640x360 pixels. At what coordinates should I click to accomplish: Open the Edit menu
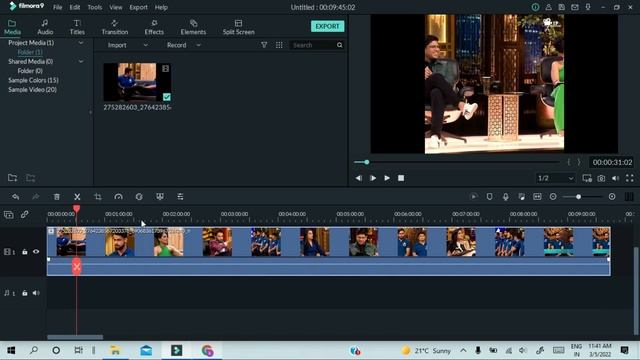(75, 7)
